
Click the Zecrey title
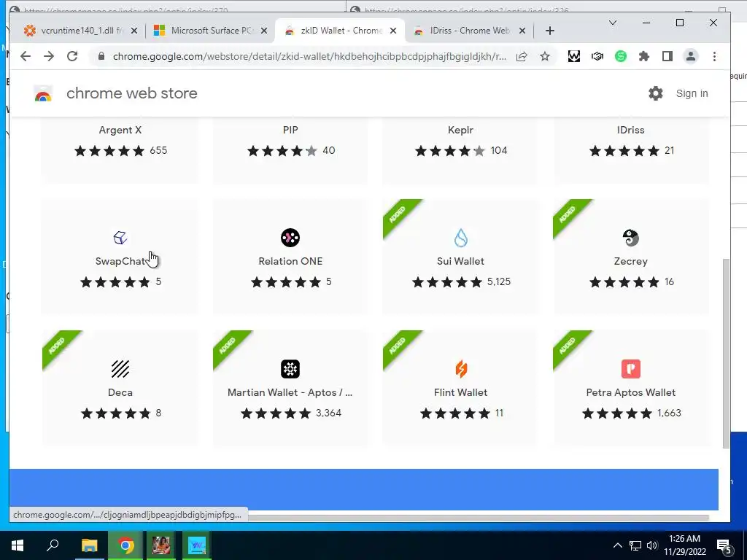(631, 261)
